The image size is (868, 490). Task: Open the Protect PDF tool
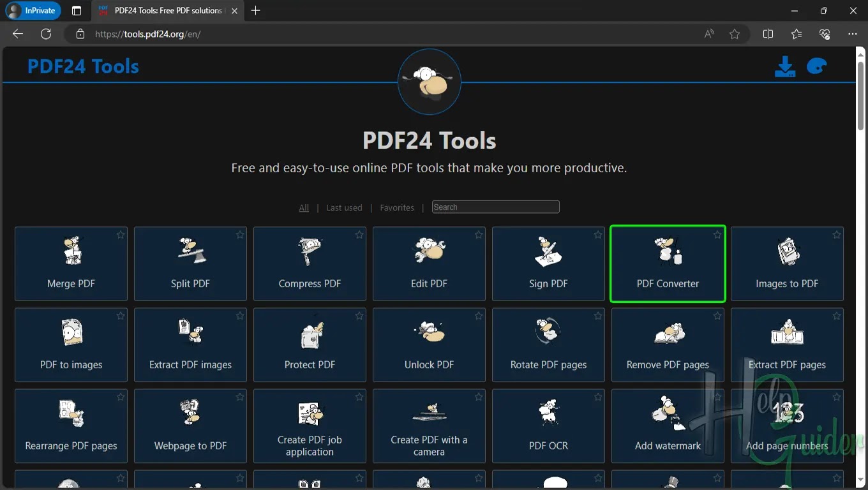[x=310, y=345]
